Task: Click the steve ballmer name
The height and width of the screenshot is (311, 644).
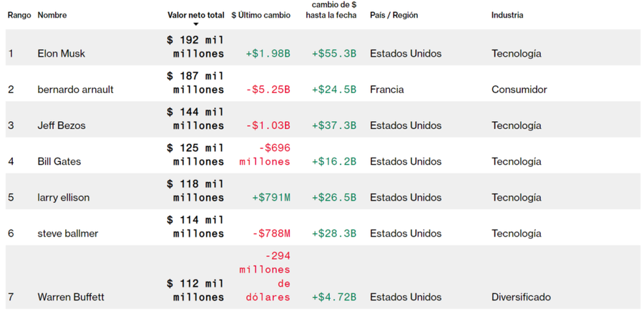Action: click(68, 234)
